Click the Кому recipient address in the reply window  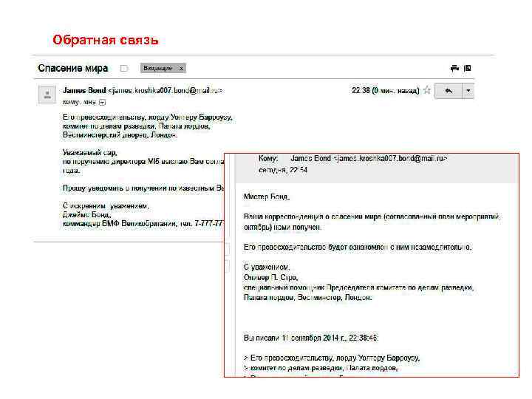pyautogui.click(x=369, y=158)
